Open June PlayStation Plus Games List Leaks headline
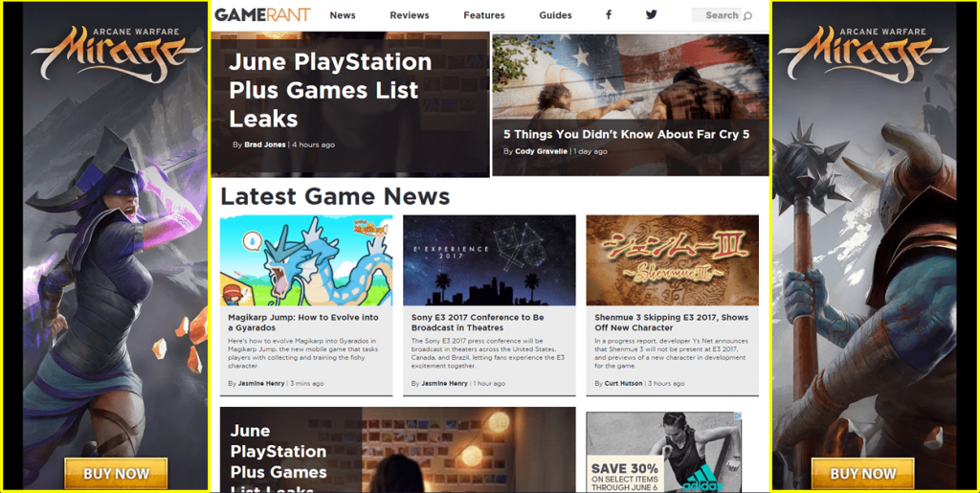980x493 pixels. [330, 90]
